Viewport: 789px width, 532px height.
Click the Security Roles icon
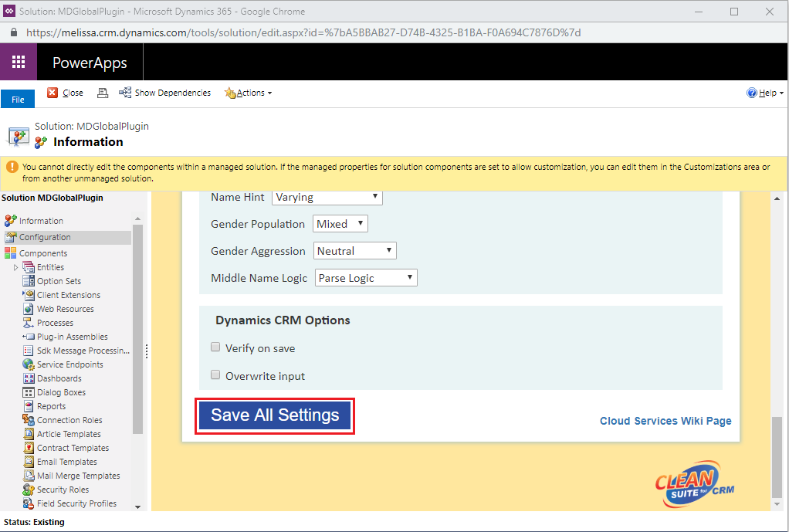(29, 490)
